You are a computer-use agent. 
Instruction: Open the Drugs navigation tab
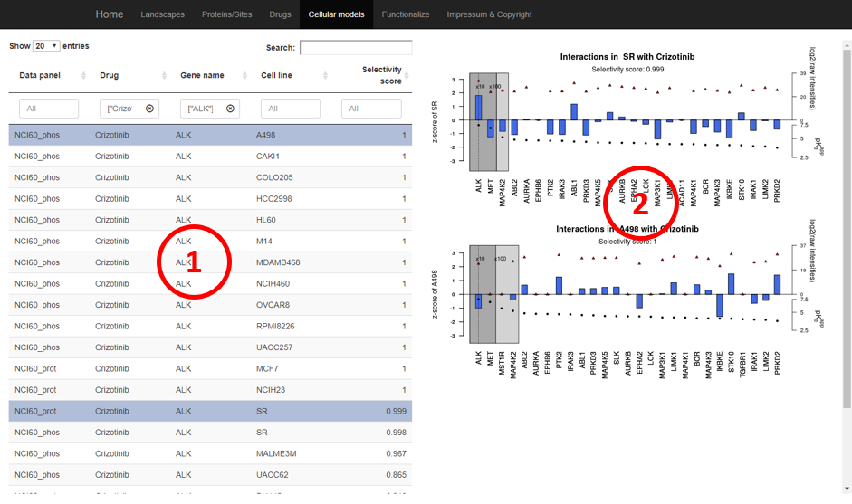click(x=280, y=14)
